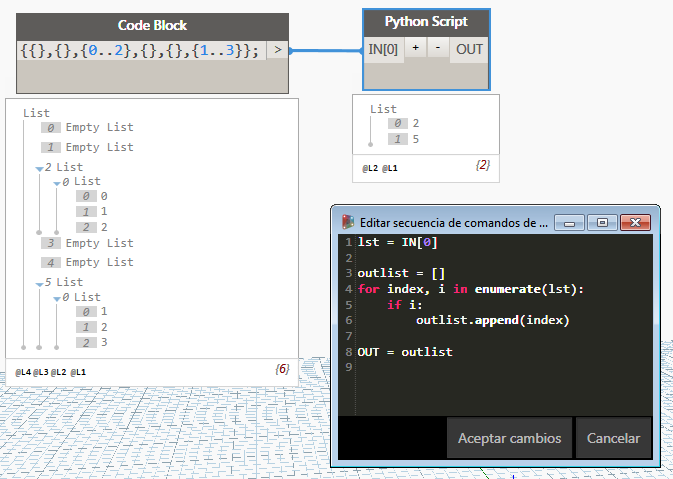Minimize the script editor window

(570, 223)
